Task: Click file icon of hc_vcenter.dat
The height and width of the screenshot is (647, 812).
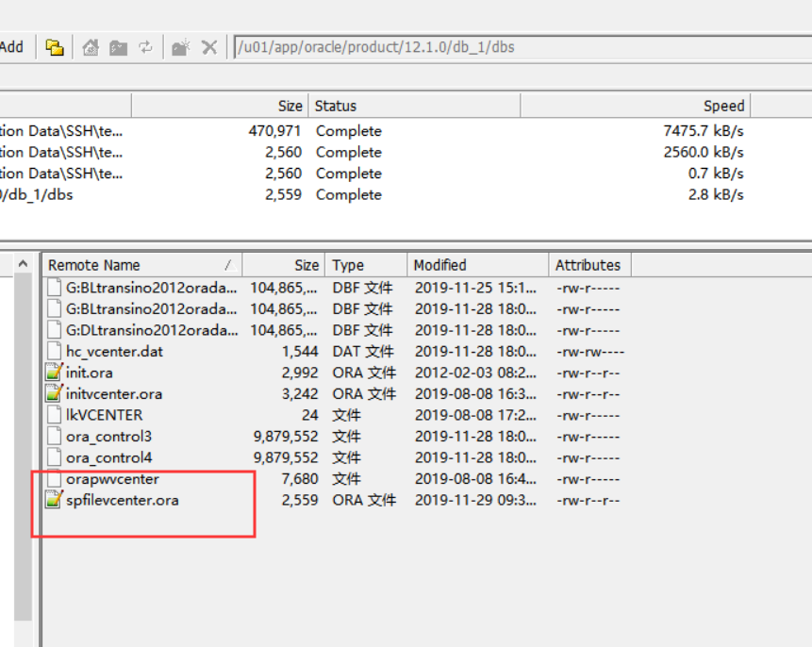Action: (x=54, y=351)
